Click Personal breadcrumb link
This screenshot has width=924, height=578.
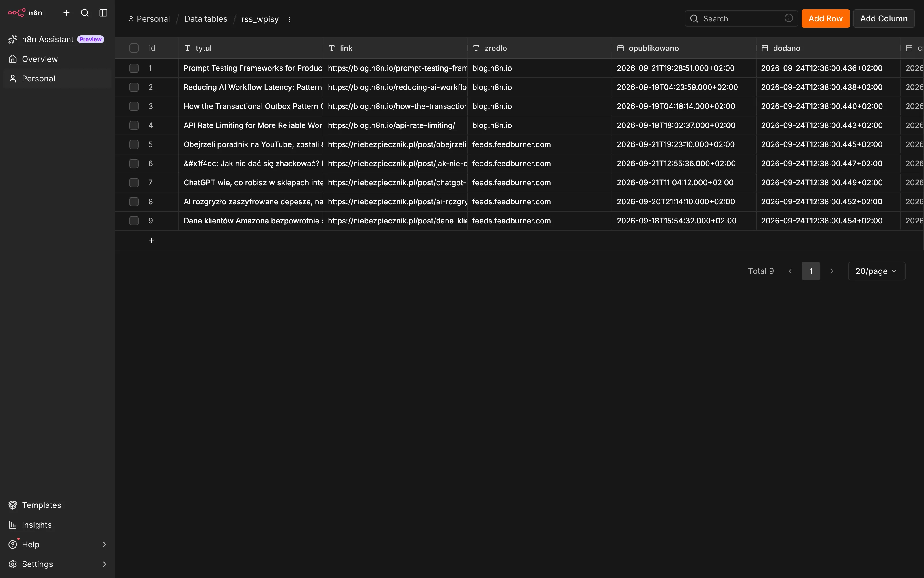[x=153, y=19]
